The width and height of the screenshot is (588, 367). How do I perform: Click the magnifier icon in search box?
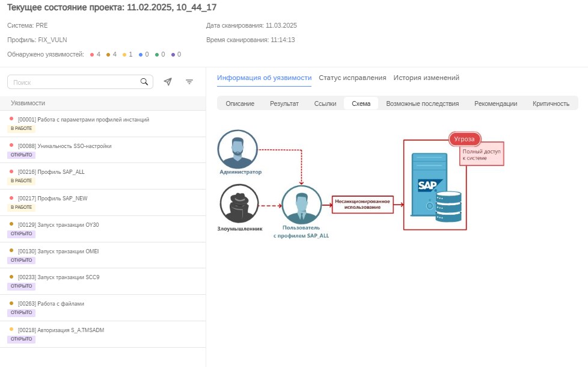pyautogui.click(x=144, y=82)
